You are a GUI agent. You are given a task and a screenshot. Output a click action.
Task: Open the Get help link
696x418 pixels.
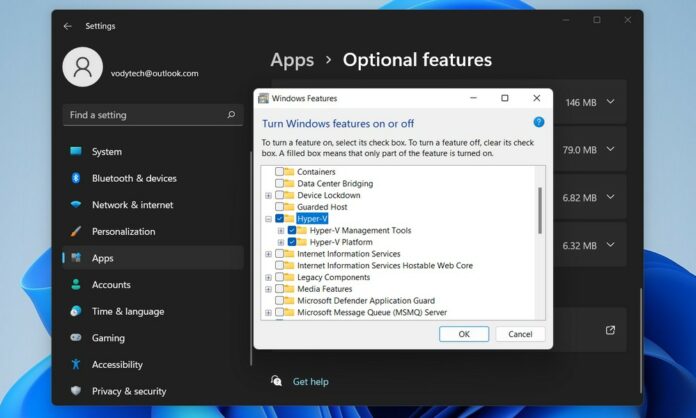point(311,382)
